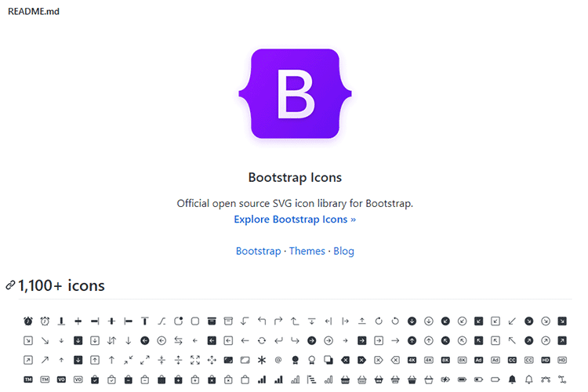Image resolution: width=588 pixels, height=392 pixels.
Task: Go to the Bootstrap link
Action: [258, 251]
